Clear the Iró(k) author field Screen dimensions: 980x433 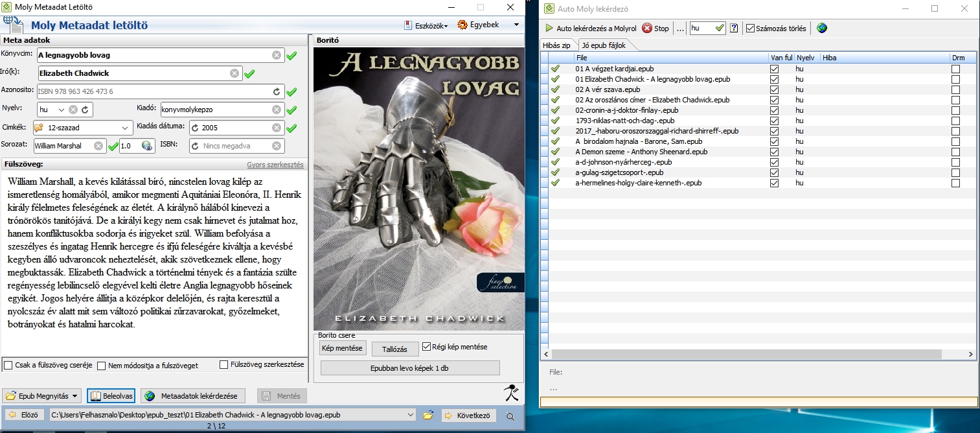pyautogui.click(x=234, y=73)
